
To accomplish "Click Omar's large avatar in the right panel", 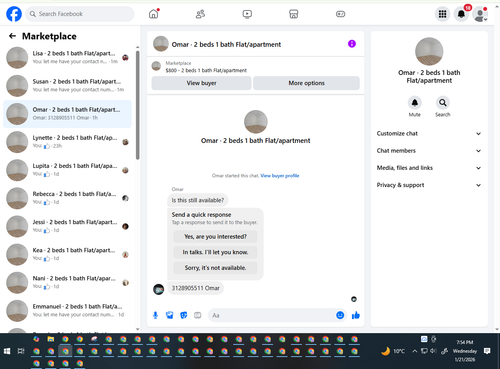I will (x=429, y=52).
